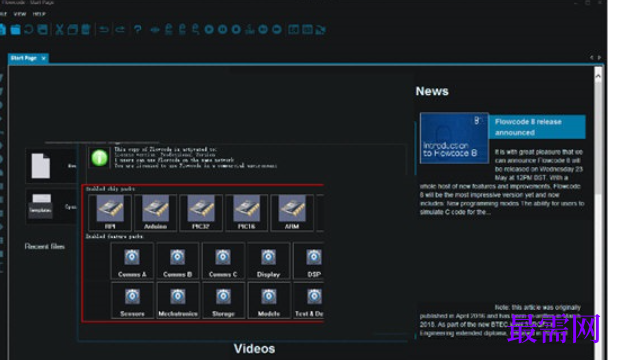
Task: Click the blank new project page icon
Action: click(41, 166)
